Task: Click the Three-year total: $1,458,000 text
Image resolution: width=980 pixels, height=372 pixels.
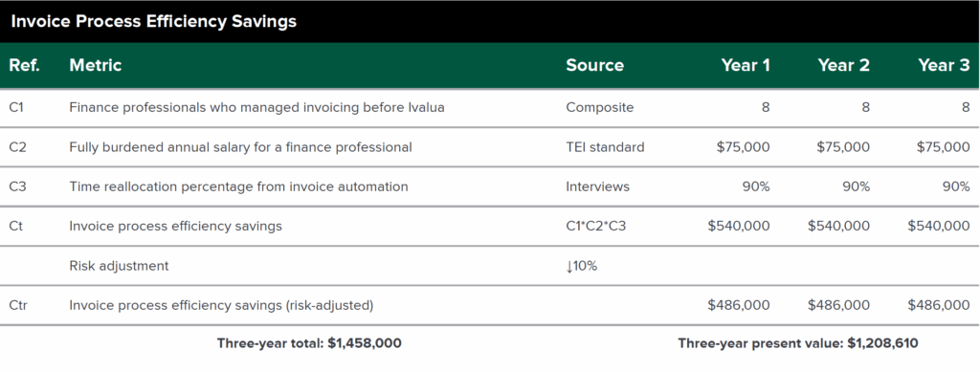Action: (x=309, y=342)
